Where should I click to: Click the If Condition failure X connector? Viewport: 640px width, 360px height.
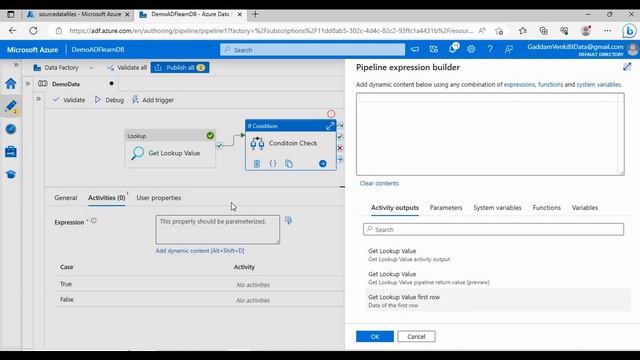tap(340, 148)
